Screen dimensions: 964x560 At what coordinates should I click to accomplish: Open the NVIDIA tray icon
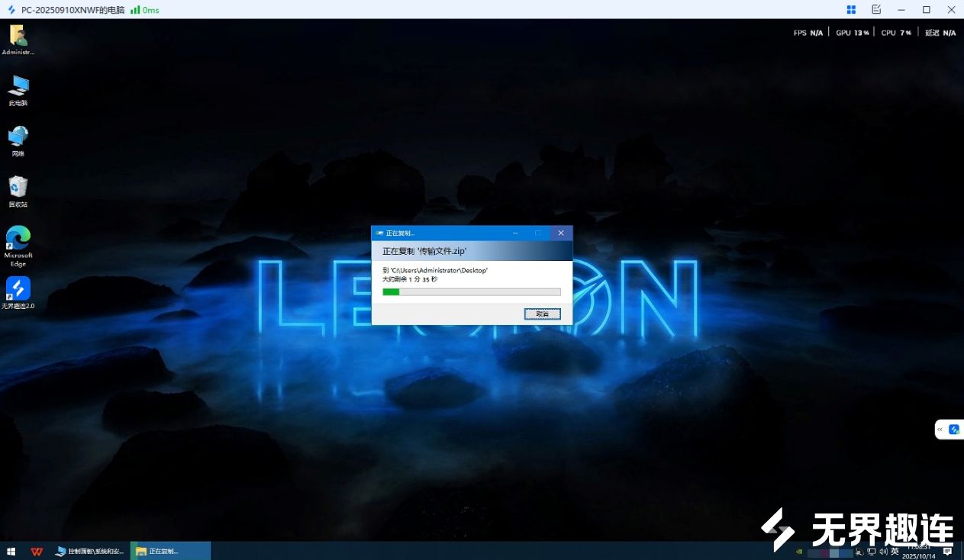click(x=799, y=552)
